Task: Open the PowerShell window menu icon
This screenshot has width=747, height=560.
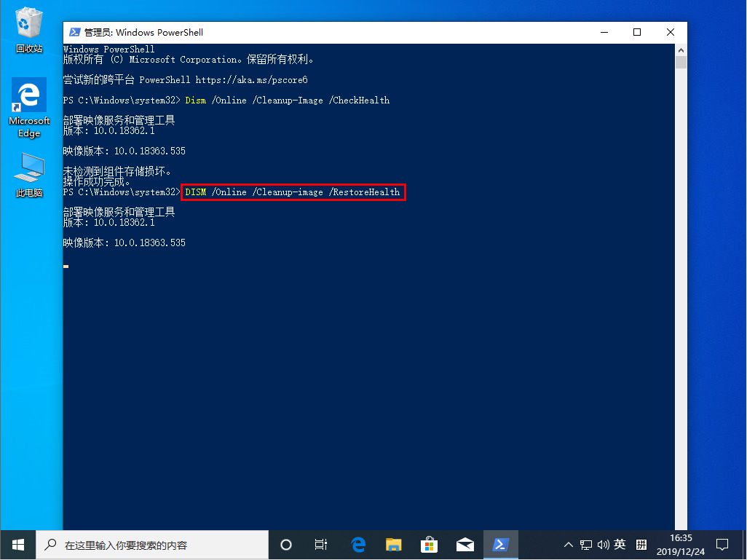Action: [x=73, y=32]
